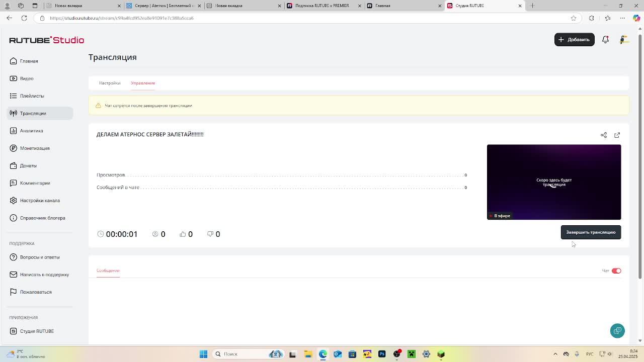Select the Сообщения tab
The width and height of the screenshot is (644, 362).
click(108, 270)
